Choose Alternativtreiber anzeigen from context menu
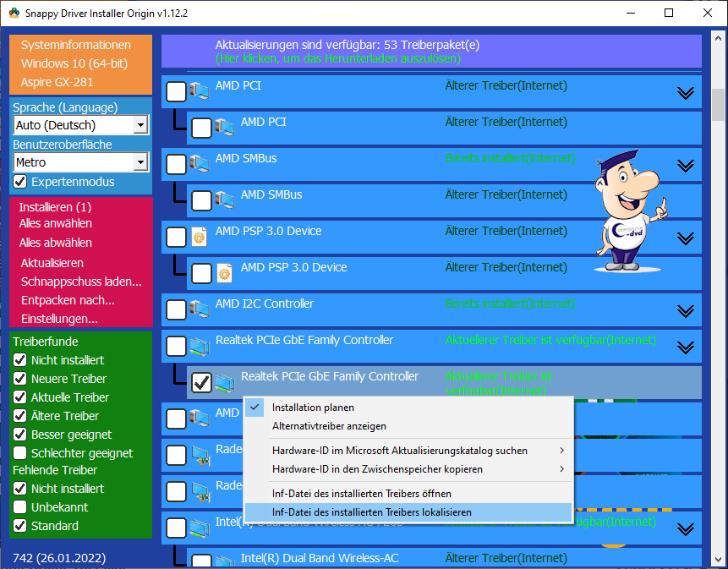 (329, 426)
